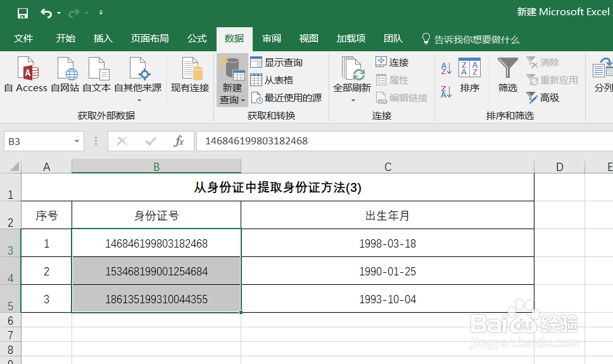Click the 编辑链接 button
The height and width of the screenshot is (364, 613).
(x=401, y=97)
